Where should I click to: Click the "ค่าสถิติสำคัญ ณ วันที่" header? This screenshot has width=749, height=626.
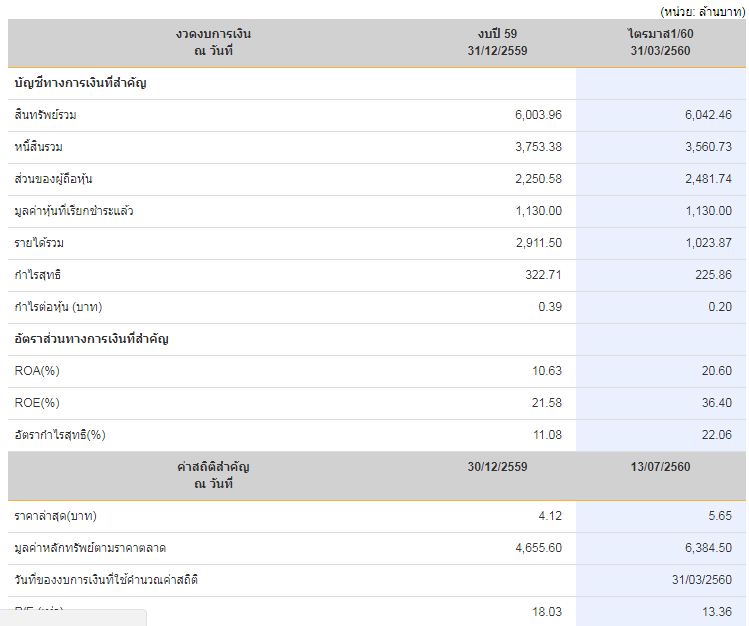click(x=213, y=475)
